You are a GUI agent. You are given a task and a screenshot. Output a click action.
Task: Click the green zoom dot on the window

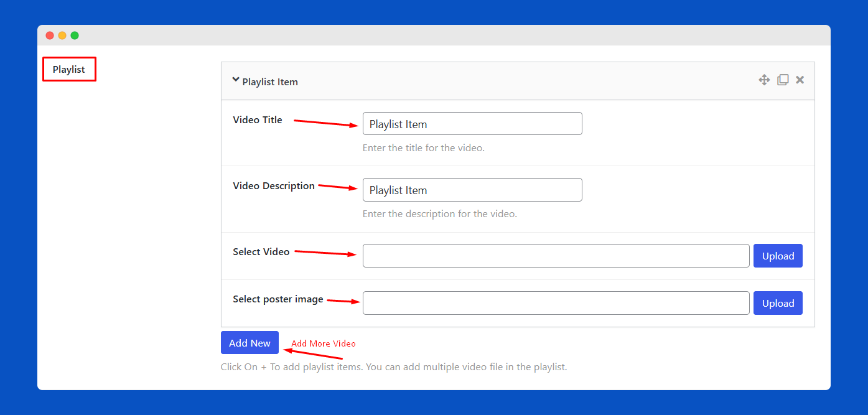pyautogui.click(x=74, y=35)
